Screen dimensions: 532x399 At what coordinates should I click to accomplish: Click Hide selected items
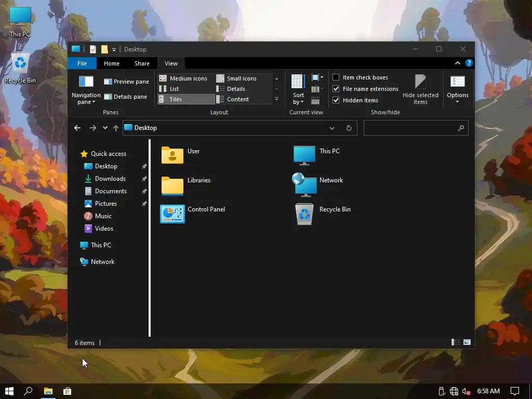pyautogui.click(x=420, y=89)
